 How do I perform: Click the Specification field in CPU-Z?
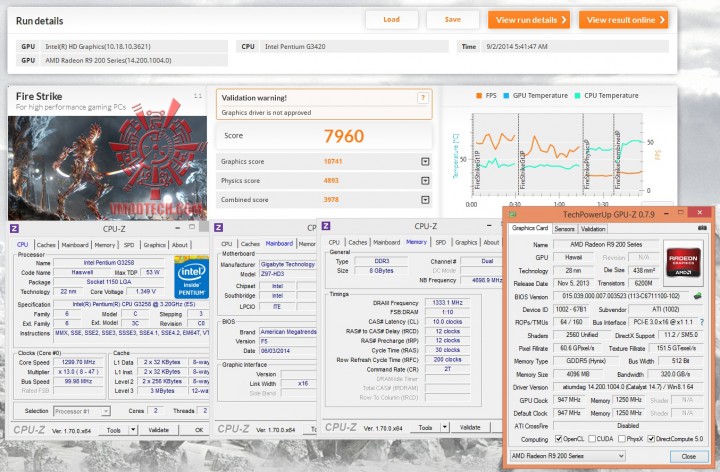point(131,304)
